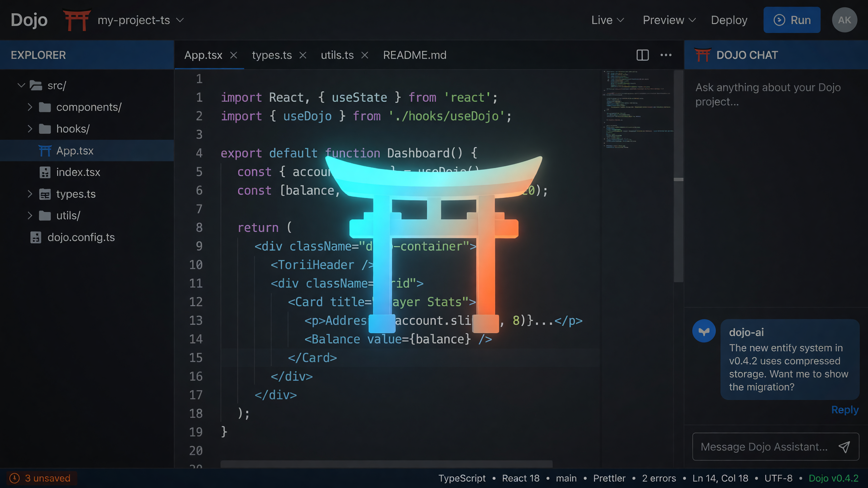Click the components folder icon
868x488 pixels.
coord(45,107)
